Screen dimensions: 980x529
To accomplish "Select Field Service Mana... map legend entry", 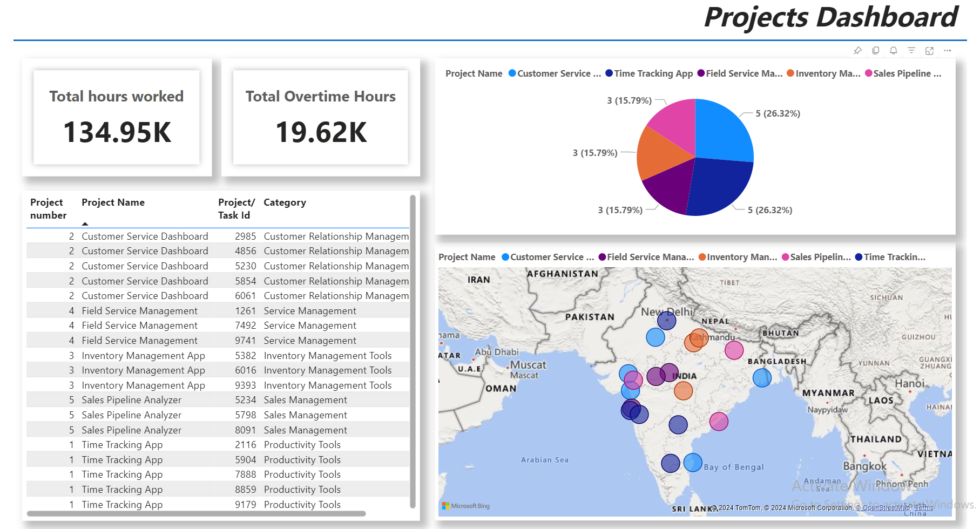I will [x=646, y=257].
